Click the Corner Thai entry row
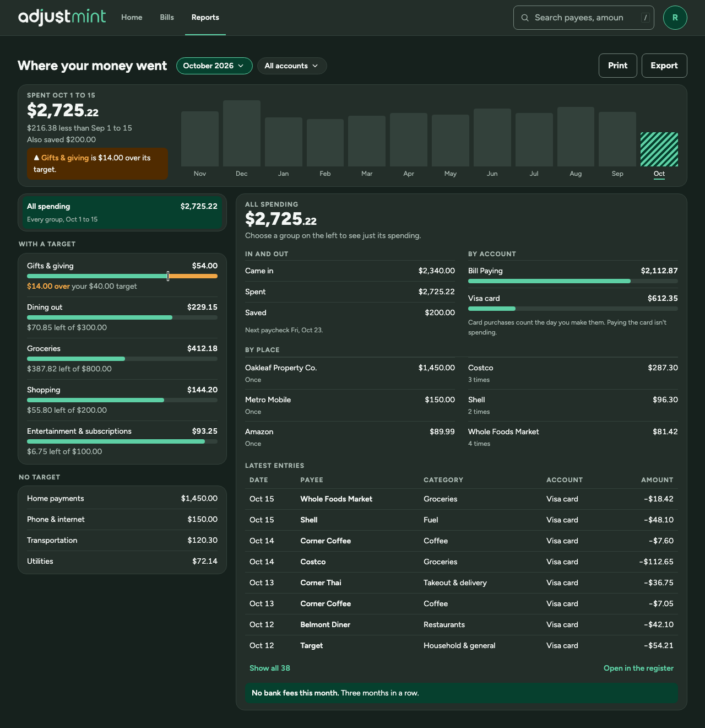 pyautogui.click(x=462, y=583)
